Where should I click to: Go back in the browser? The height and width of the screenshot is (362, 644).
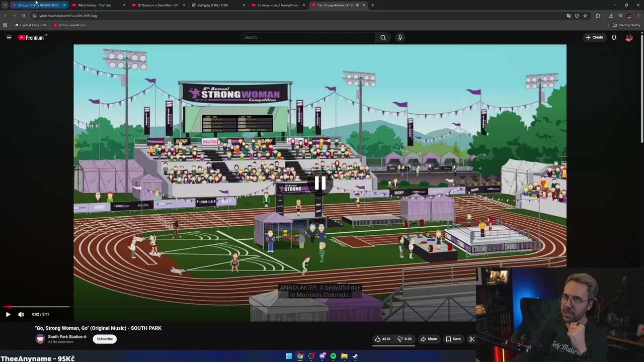click(5, 16)
